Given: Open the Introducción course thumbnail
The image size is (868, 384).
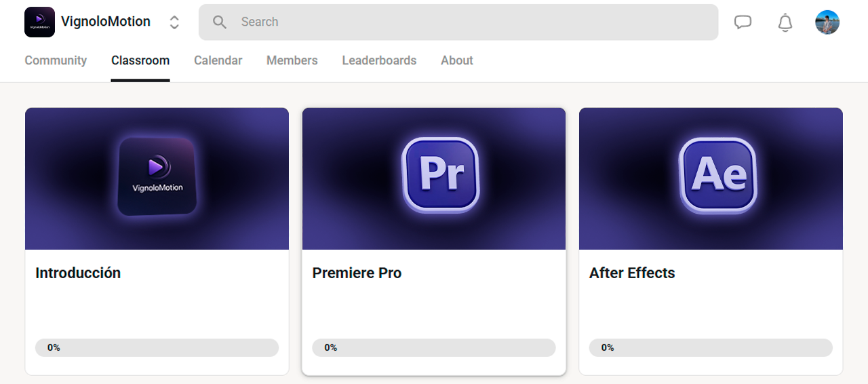Looking at the screenshot, I should (x=157, y=178).
